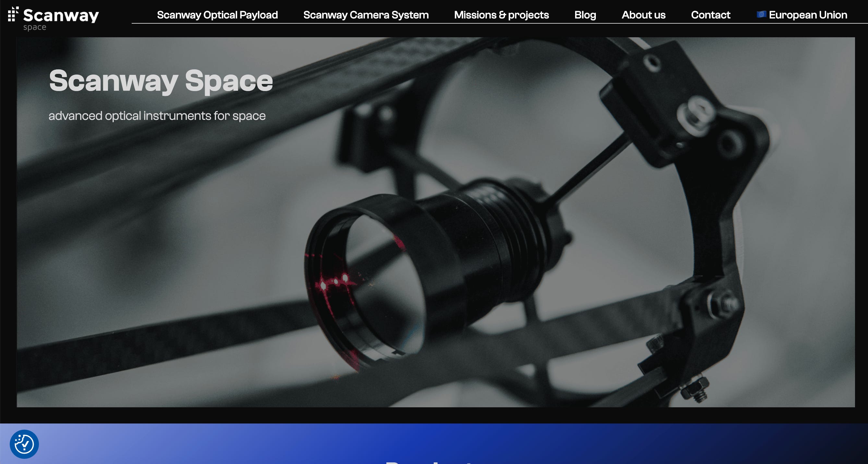This screenshot has height=464, width=868.
Task: Go to Missions & projects
Action: (x=501, y=15)
